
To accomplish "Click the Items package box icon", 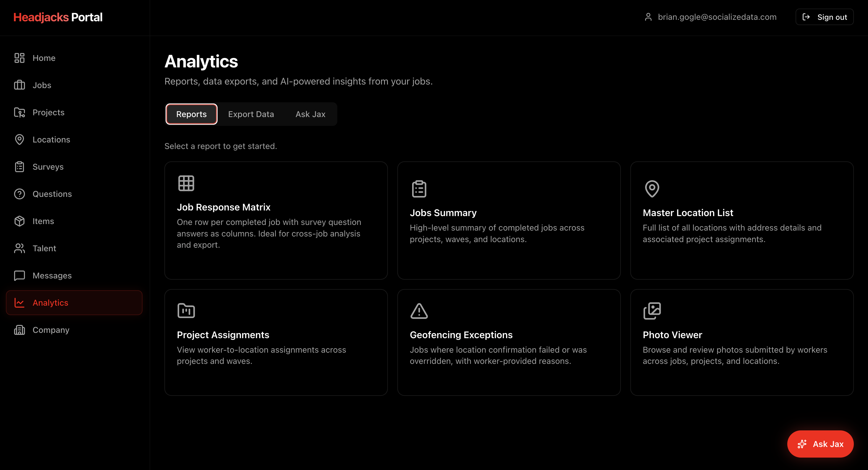I will (19, 221).
